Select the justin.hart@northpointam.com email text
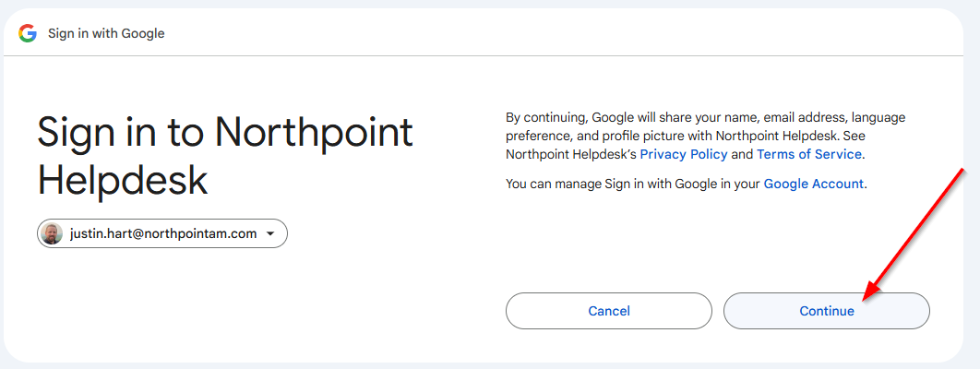Image resolution: width=980 pixels, height=369 pixels. (163, 233)
